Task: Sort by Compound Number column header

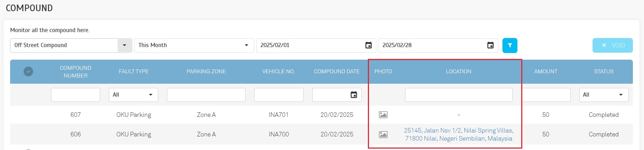Action: tap(75, 72)
